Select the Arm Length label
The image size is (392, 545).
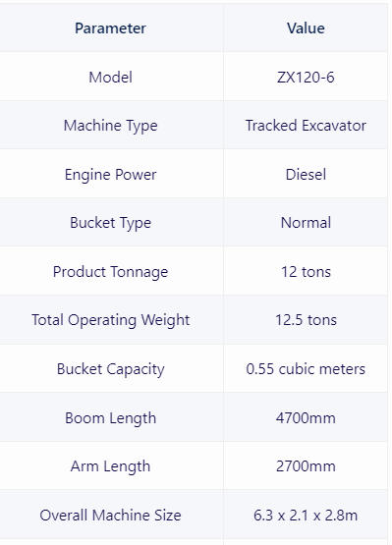pos(110,466)
